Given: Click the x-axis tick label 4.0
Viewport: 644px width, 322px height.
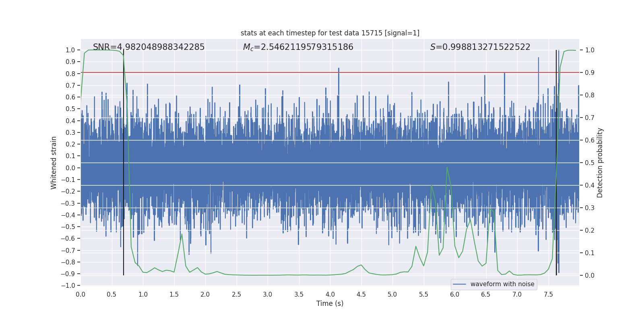Looking at the screenshot, I should click(330, 294).
